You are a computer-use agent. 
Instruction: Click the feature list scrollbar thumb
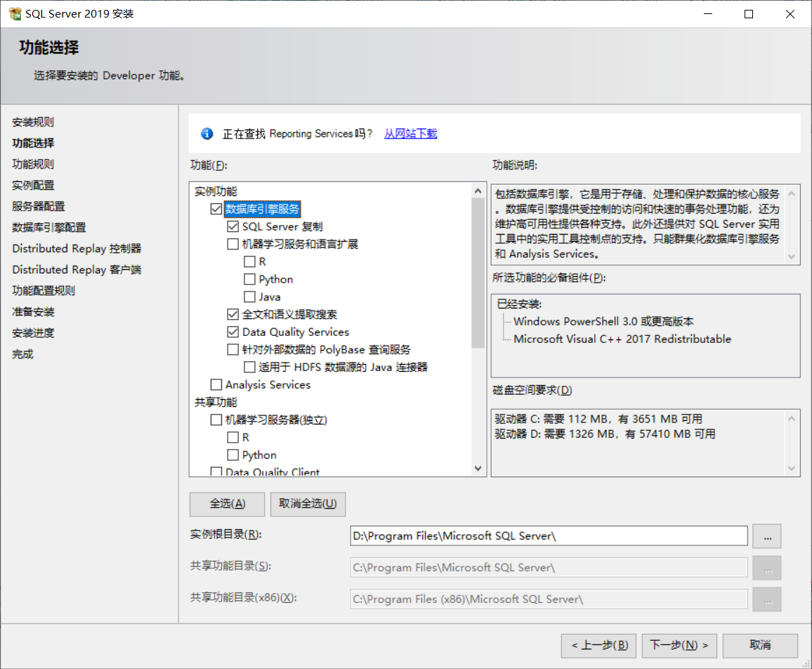[478, 273]
